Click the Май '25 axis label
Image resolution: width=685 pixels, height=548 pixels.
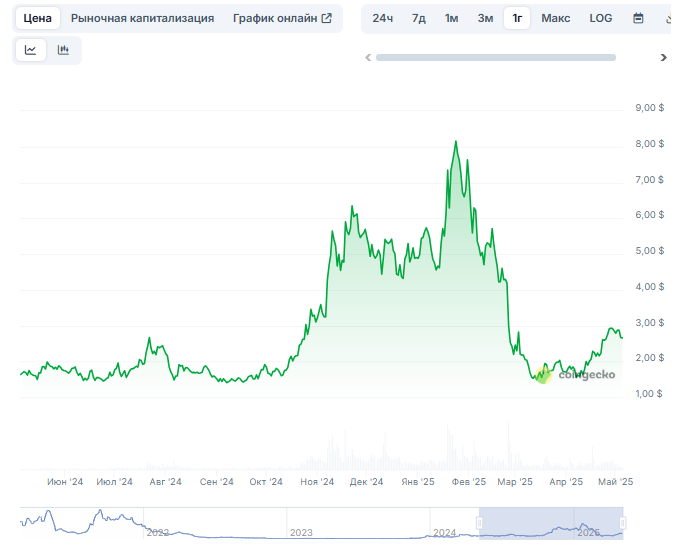point(616,482)
